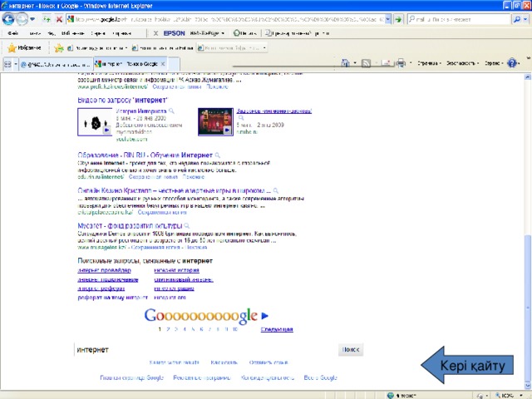Click the Следующая next page link
Image resolution: width=532 pixels, height=399 pixels.
tap(277, 329)
